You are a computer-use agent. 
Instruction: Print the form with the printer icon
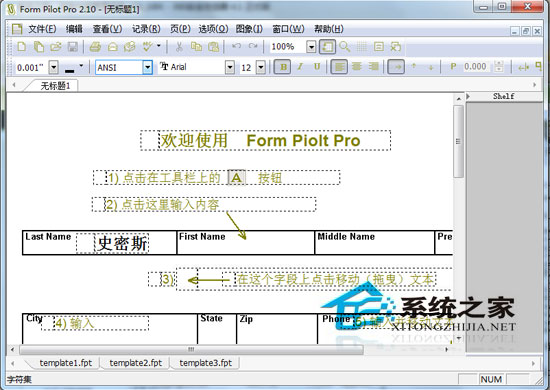pos(95,47)
